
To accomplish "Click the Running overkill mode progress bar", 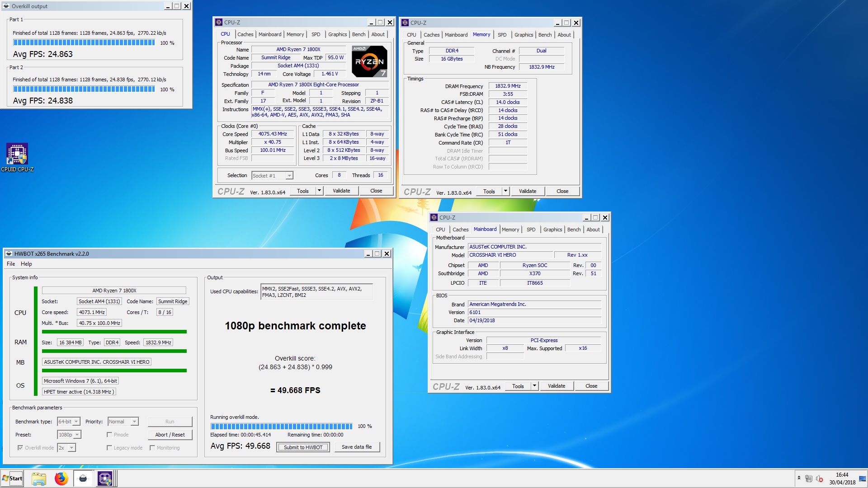I will pos(281,426).
